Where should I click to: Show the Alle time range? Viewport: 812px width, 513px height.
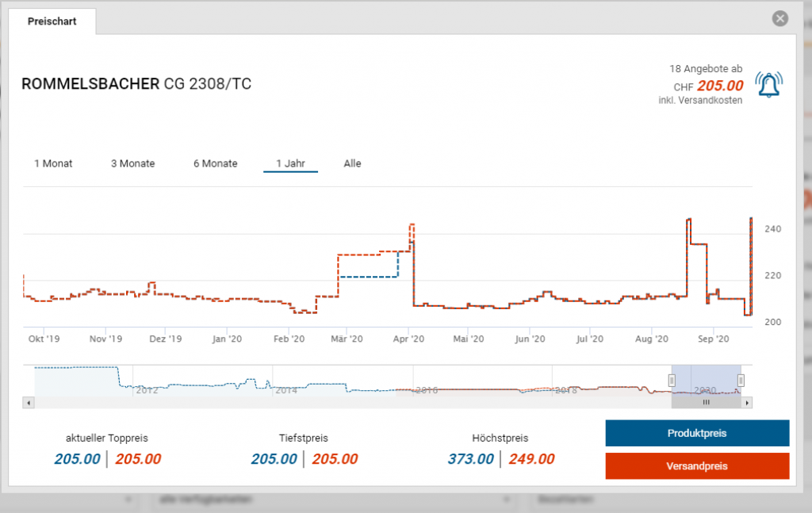pyautogui.click(x=352, y=163)
